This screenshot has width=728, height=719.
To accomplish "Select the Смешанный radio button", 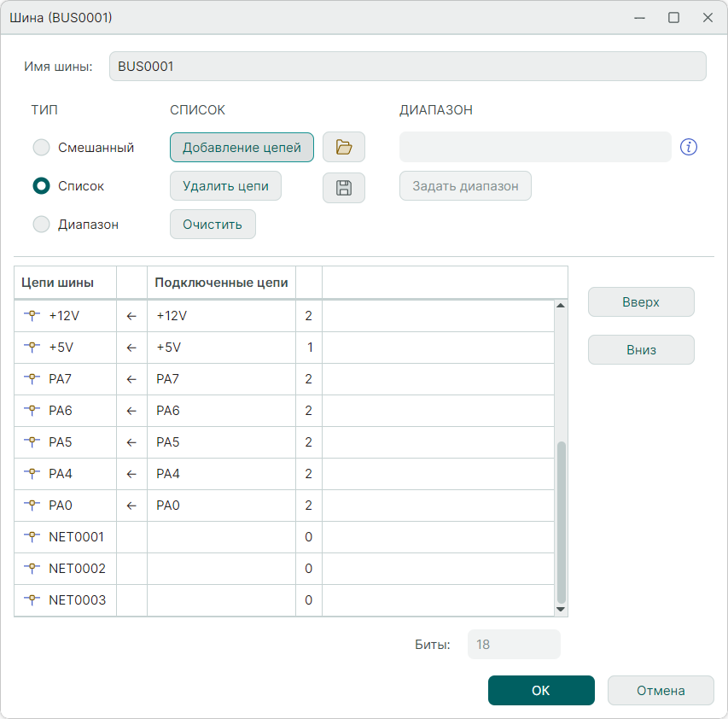I will click(x=41, y=148).
